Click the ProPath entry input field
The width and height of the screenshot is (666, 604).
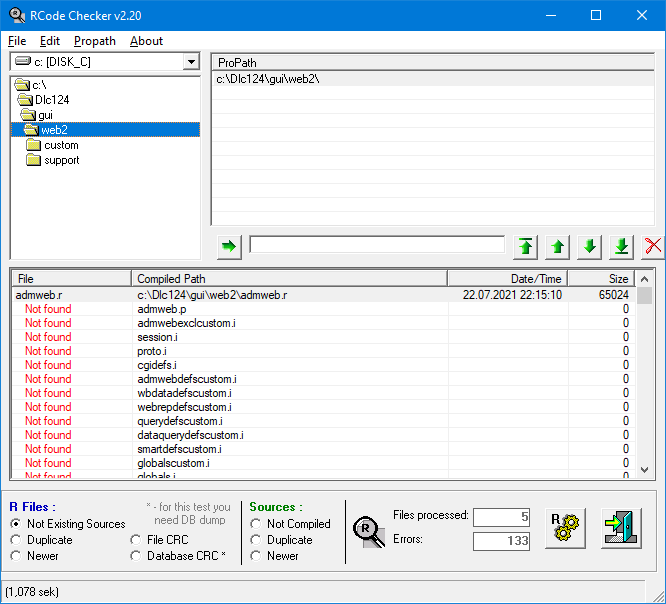[x=377, y=245]
